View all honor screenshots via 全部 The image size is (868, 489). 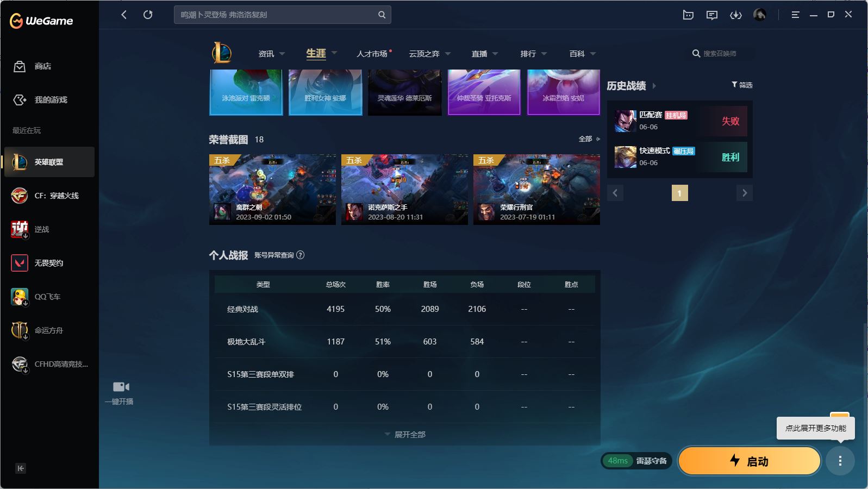(x=589, y=139)
